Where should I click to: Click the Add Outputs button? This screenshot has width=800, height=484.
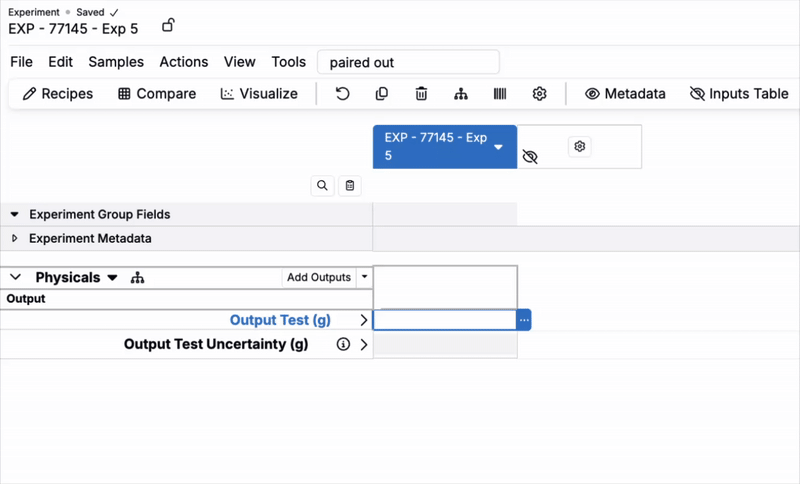(x=318, y=277)
